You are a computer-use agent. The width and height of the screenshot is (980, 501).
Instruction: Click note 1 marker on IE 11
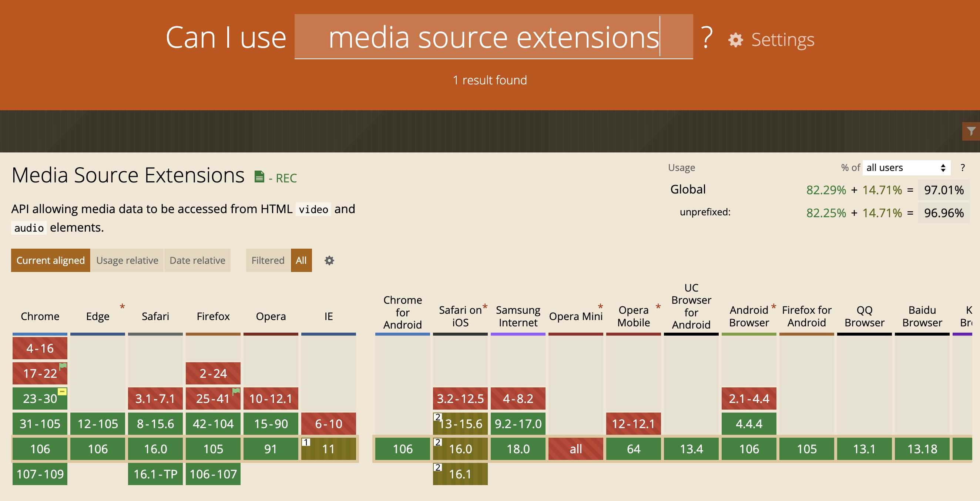306,442
